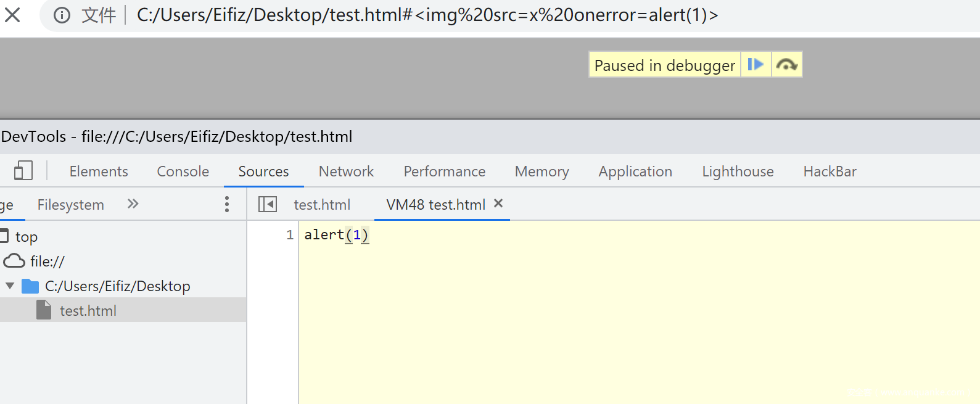Open the three-dot navigator options menu

click(x=227, y=204)
